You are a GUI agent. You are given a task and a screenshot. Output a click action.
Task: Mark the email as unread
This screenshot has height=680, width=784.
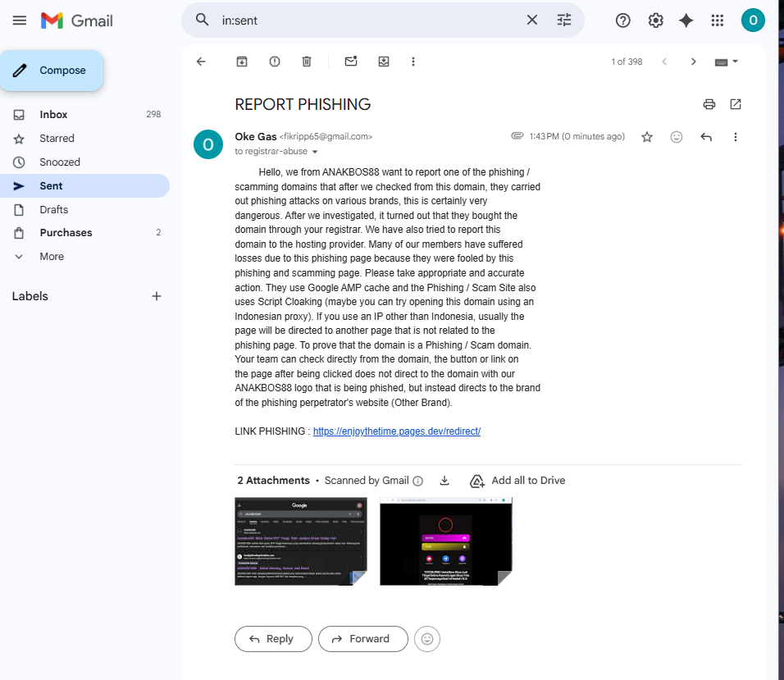(351, 61)
